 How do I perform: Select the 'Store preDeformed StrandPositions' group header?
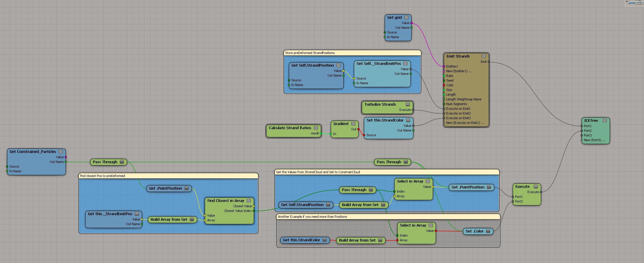[x=352, y=53]
